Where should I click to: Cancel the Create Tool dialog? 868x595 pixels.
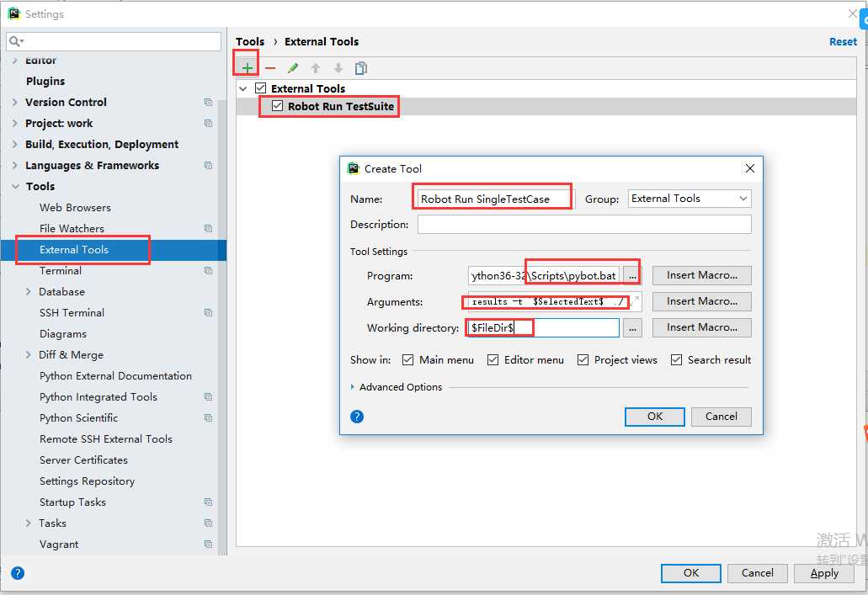[721, 417]
